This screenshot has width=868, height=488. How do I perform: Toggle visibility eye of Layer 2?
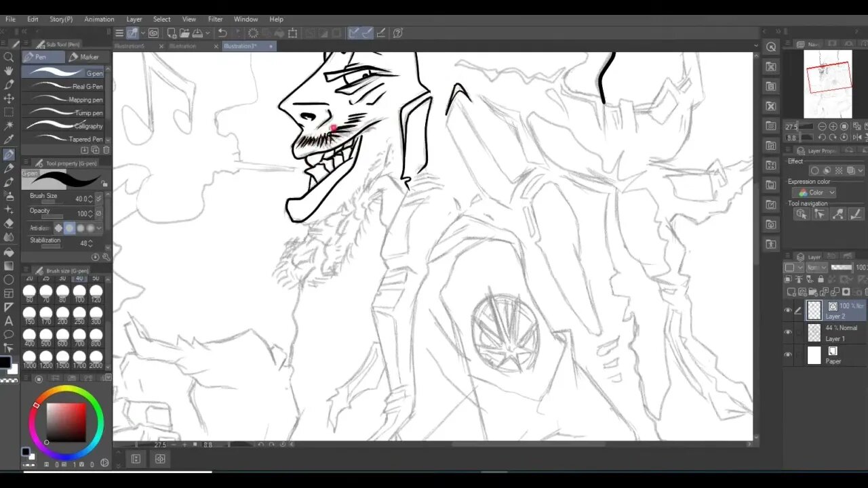click(x=788, y=311)
